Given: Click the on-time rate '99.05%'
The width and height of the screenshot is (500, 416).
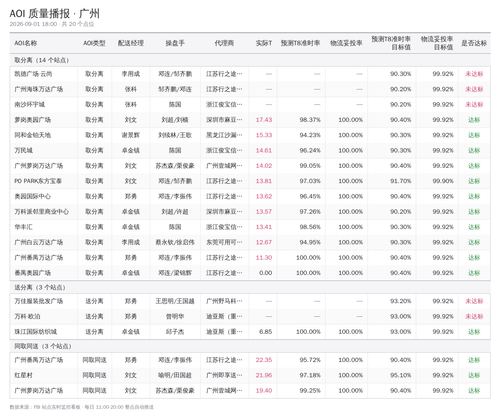Looking at the screenshot, I should (x=310, y=166).
